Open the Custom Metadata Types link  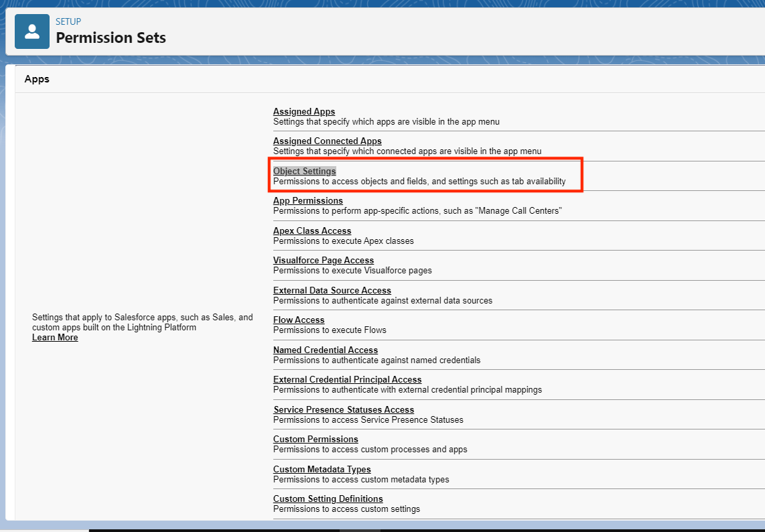[x=322, y=469]
